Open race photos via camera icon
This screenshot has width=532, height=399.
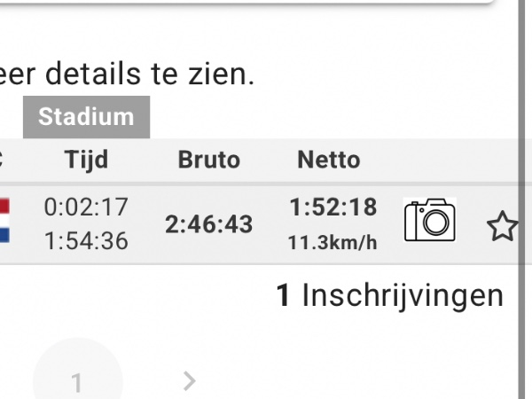coord(429,221)
